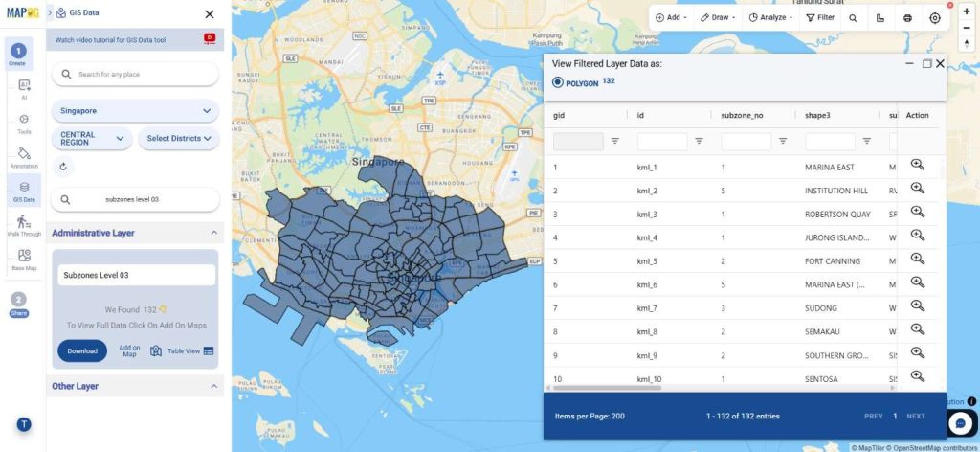Sort by the gid column header
The width and height of the screenshot is (980, 452).
(559, 116)
